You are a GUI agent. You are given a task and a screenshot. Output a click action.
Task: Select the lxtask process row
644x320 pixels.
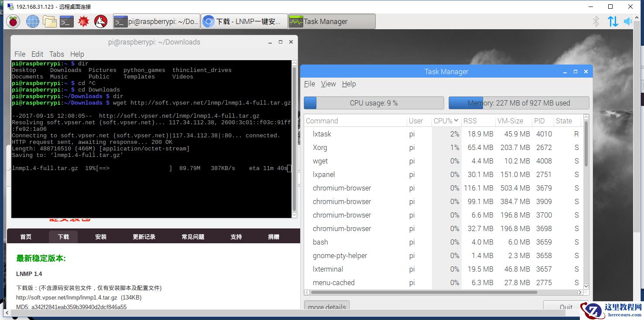(x=443, y=134)
